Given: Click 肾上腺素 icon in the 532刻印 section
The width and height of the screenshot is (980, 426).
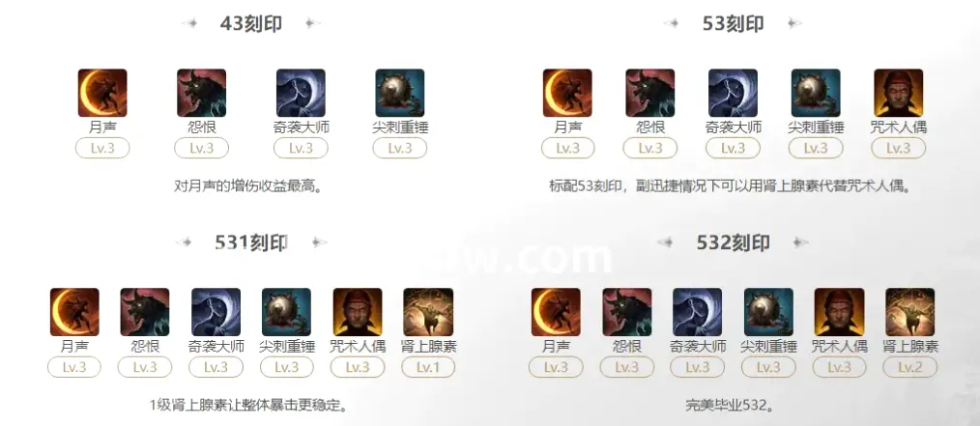Looking at the screenshot, I should (x=910, y=312).
